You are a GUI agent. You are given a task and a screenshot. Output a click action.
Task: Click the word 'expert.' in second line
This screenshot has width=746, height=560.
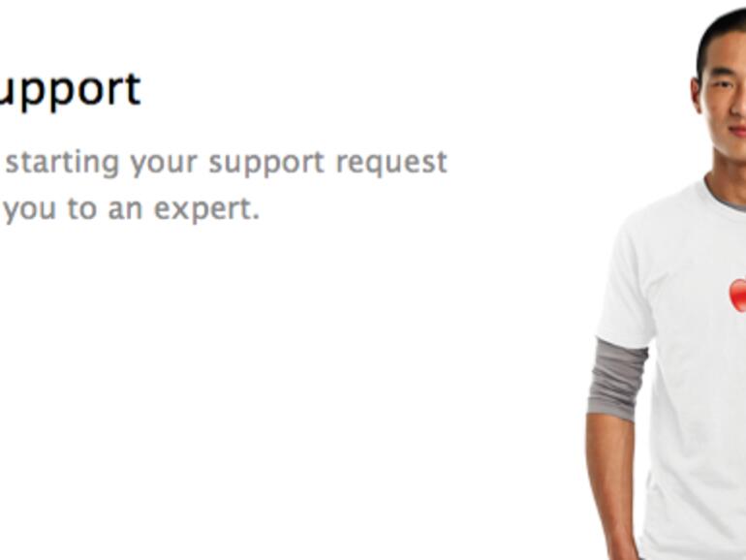(207, 209)
